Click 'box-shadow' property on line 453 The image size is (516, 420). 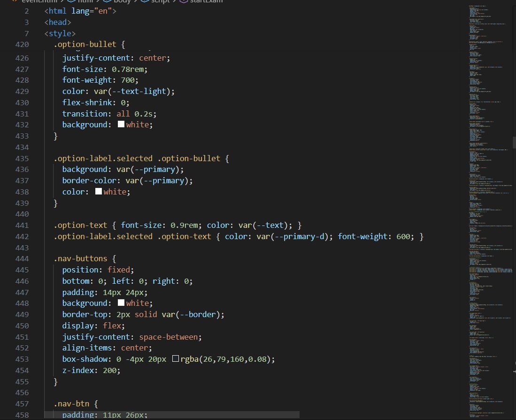coord(85,359)
